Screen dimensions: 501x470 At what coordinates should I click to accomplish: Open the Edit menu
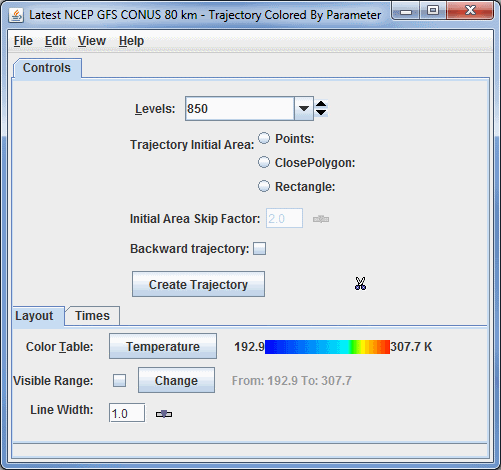55,41
